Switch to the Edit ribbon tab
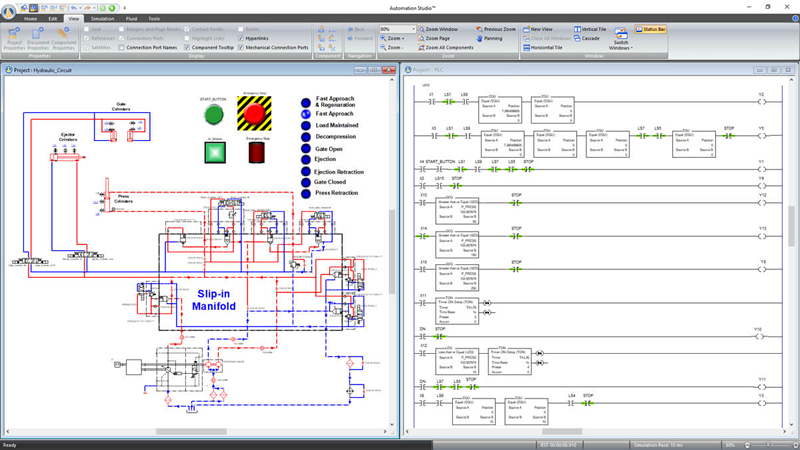800x450 pixels. (53, 19)
